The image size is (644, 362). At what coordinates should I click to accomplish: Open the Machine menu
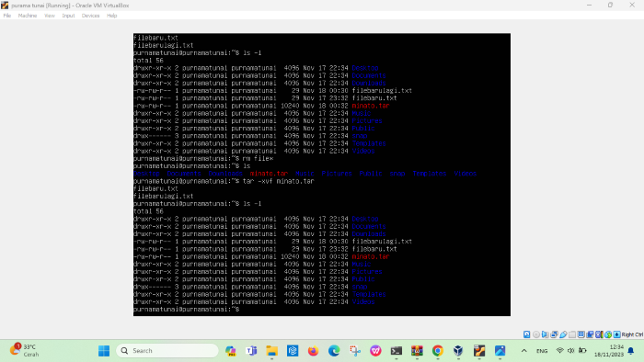[x=28, y=16]
